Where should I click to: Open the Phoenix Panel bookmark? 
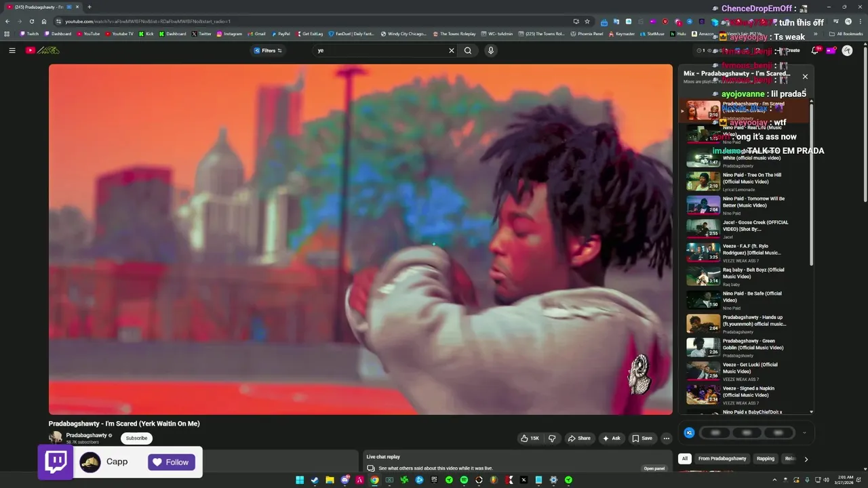coord(587,33)
